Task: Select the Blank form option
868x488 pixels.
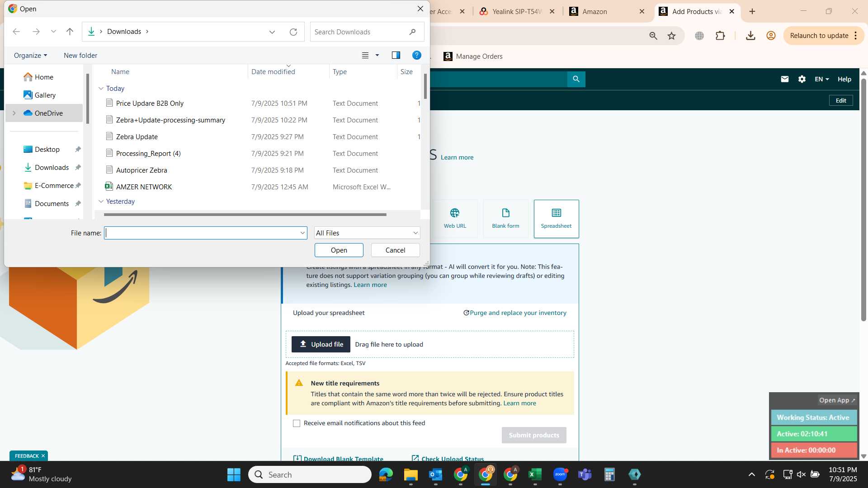Action: click(505, 219)
